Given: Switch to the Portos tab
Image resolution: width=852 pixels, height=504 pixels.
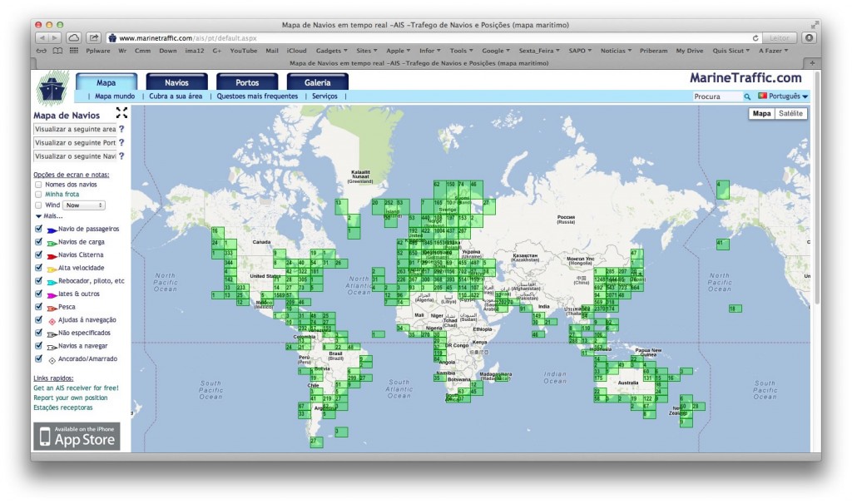Looking at the screenshot, I should [246, 81].
